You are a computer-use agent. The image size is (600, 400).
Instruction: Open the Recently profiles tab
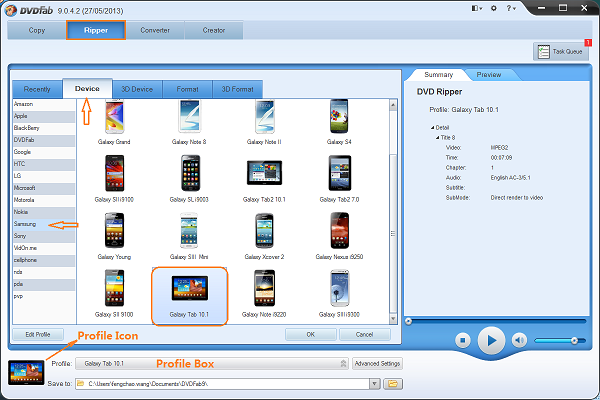(x=37, y=89)
